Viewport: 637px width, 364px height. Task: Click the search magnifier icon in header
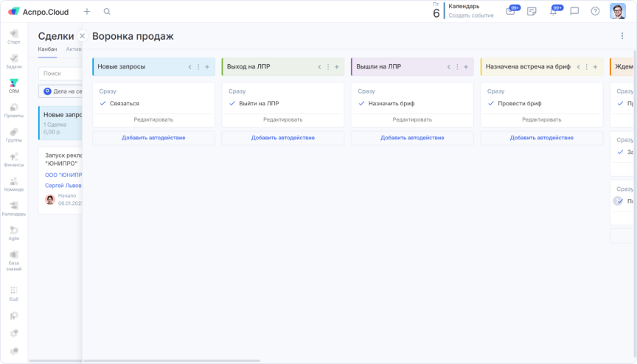point(107,12)
